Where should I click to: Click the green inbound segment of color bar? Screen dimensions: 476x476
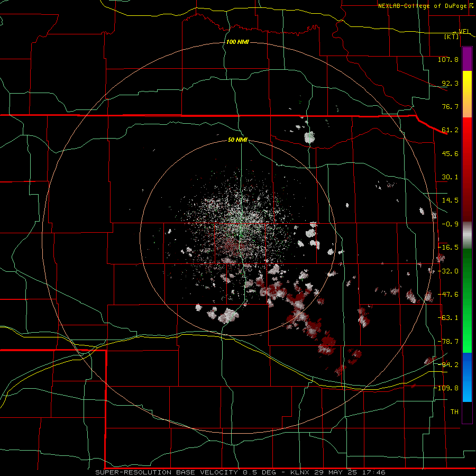467,300
